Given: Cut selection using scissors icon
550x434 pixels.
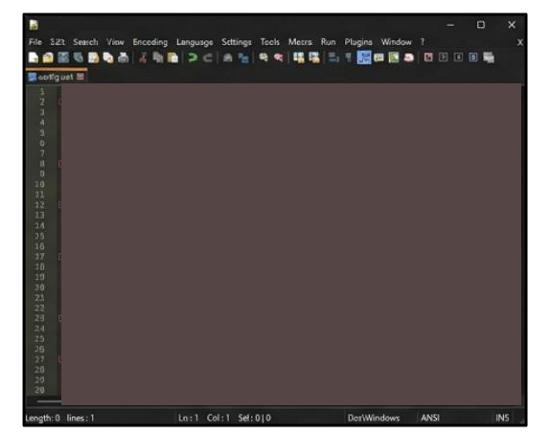Looking at the screenshot, I should pos(143,58).
